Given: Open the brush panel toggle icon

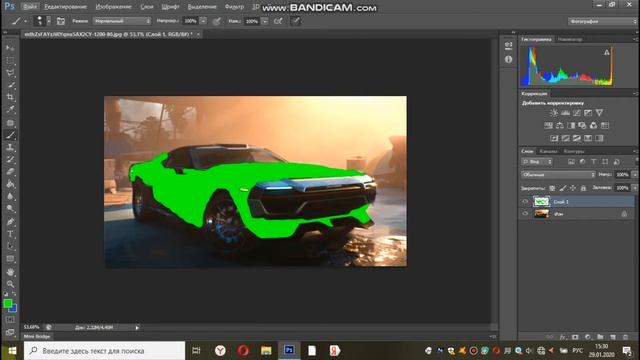Looking at the screenshot, I should [x=61, y=21].
